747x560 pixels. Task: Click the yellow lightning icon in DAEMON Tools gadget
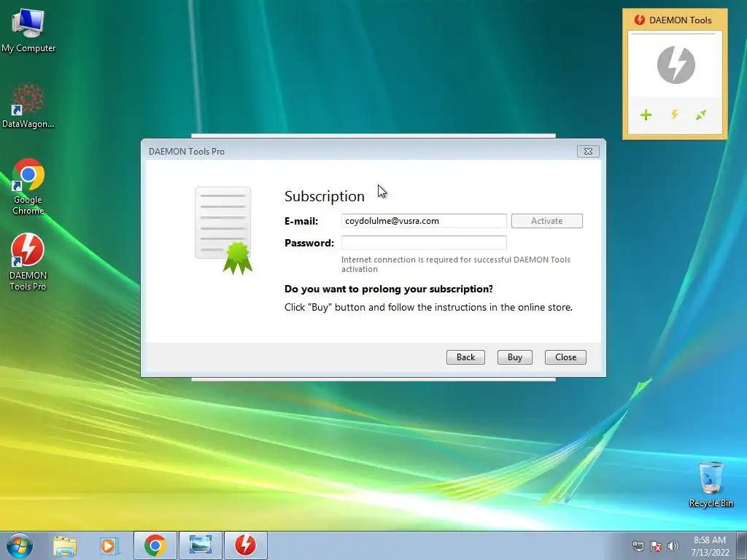click(675, 114)
